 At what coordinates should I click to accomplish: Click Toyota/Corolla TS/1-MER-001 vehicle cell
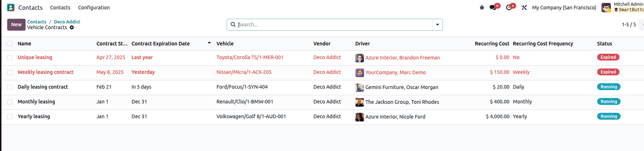click(x=250, y=57)
